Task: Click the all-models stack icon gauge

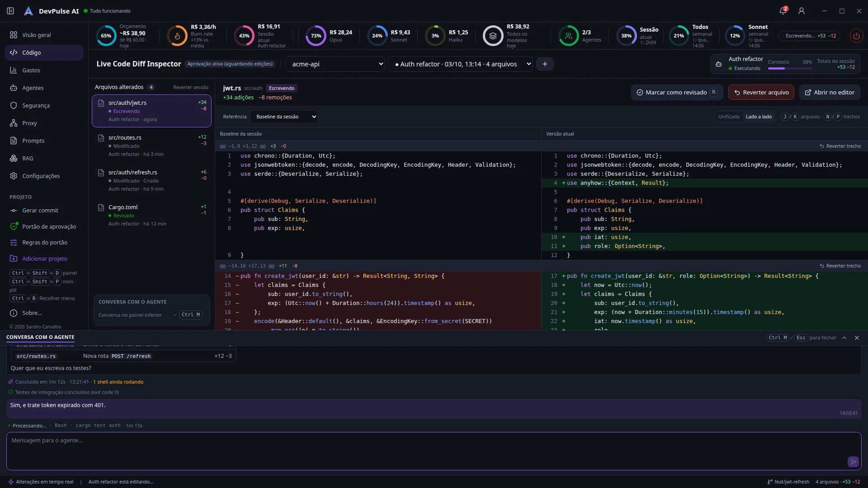Action: (493, 36)
